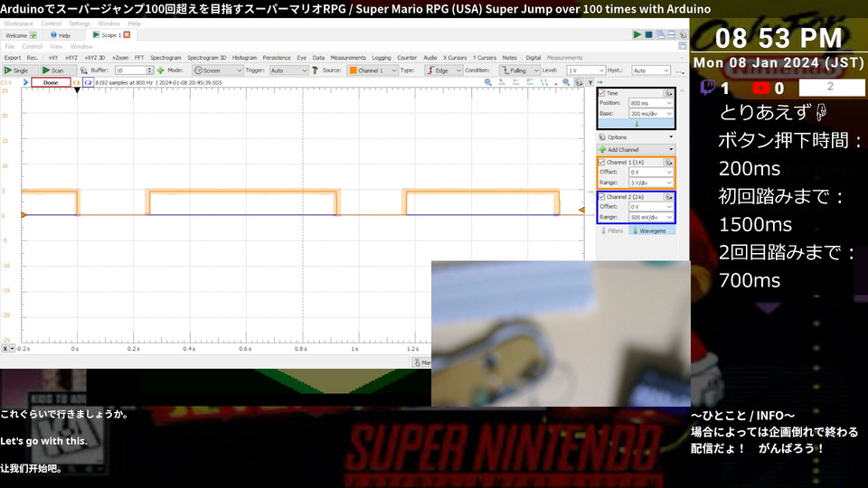Enable X Cursors
The height and width of the screenshot is (488, 868).
coord(455,58)
